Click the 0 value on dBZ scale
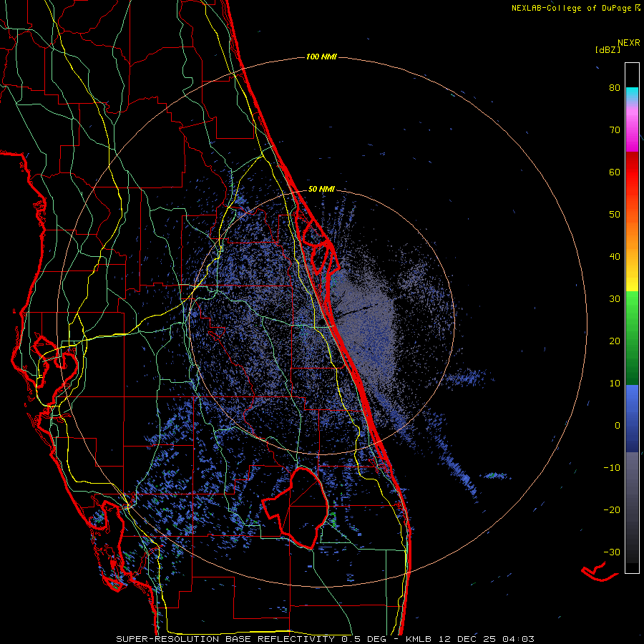644x644 pixels. 618,426
